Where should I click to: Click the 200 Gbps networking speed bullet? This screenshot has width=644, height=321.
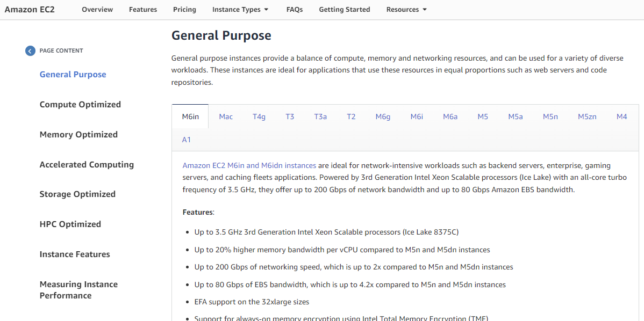pos(354,267)
